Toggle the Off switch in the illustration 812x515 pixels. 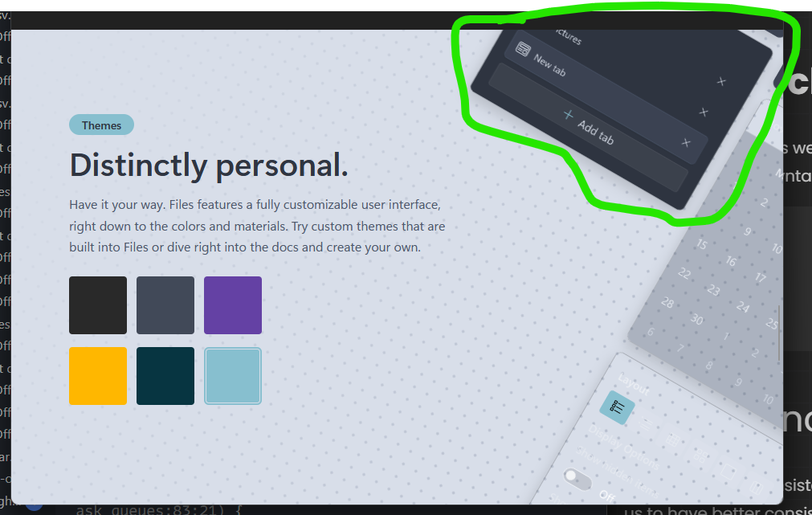(577, 479)
